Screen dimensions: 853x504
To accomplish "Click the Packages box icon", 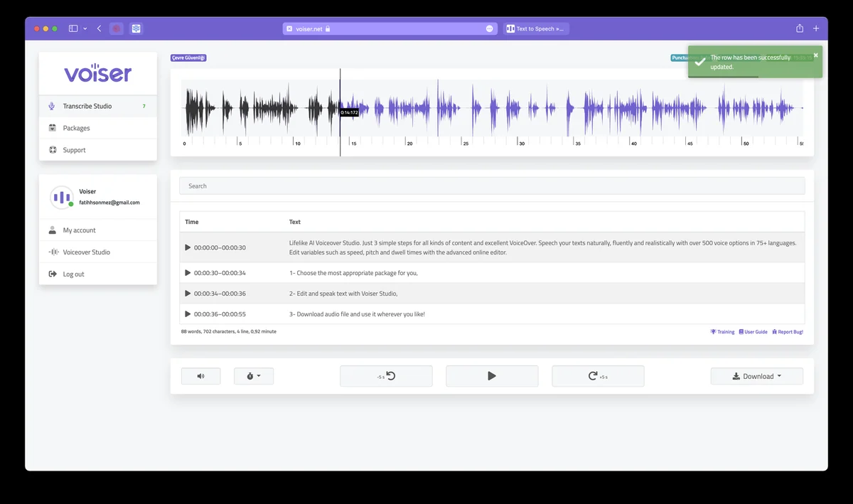I will 52,128.
